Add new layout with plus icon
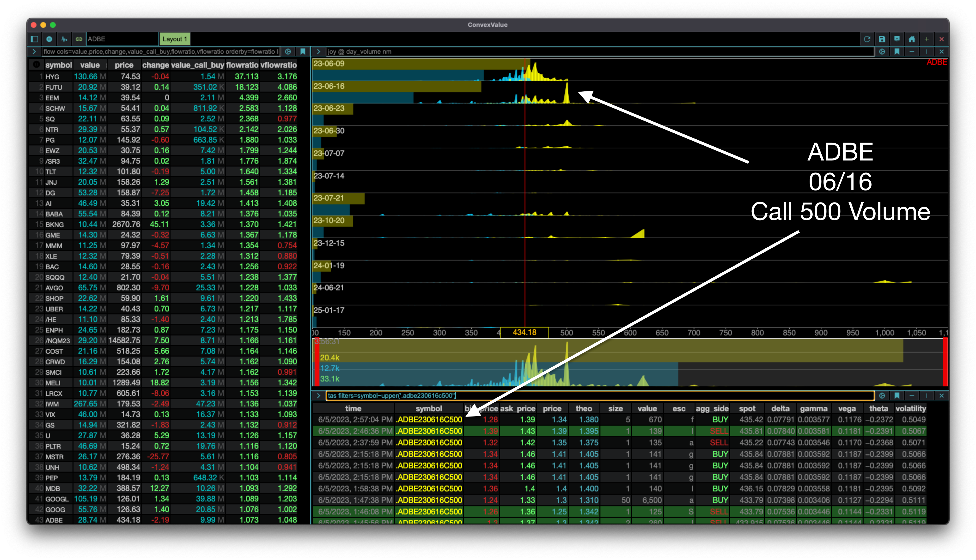The image size is (976, 560). tap(927, 39)
